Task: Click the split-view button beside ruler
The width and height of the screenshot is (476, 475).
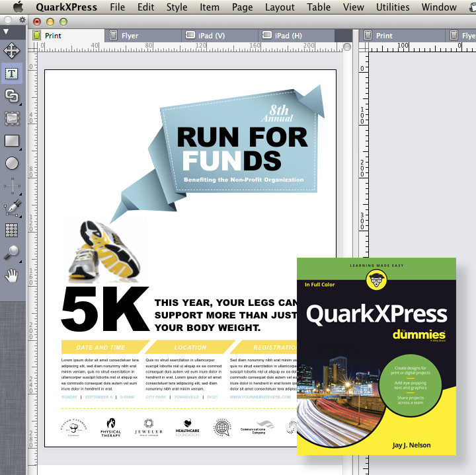Action: [x=347, y=47]
